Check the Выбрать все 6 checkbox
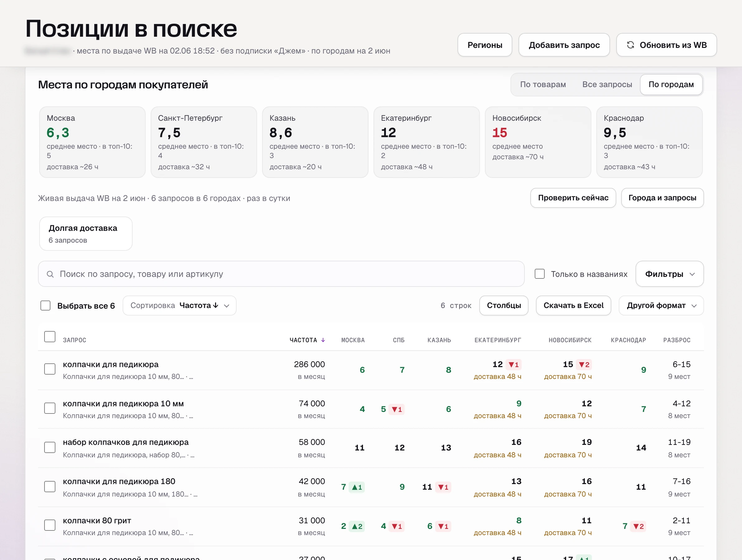This screenshot has height=560, width=742. (x=45, y=306)
